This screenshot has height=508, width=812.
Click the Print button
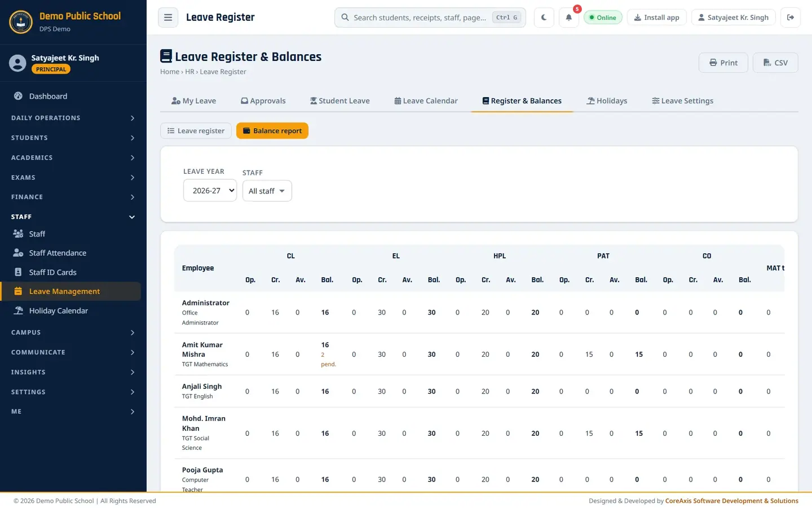point(723,63)
